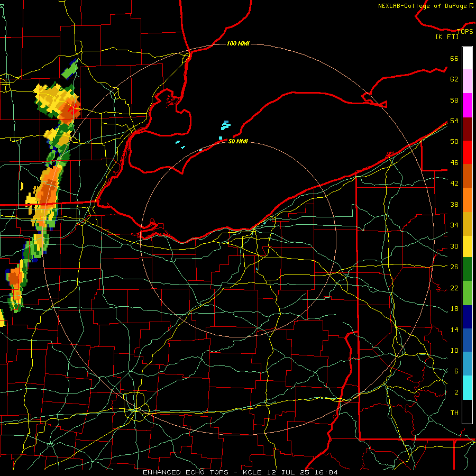Click the legend value 10
Viewport: 476px width, 476px height.
(x=454, y=350)
